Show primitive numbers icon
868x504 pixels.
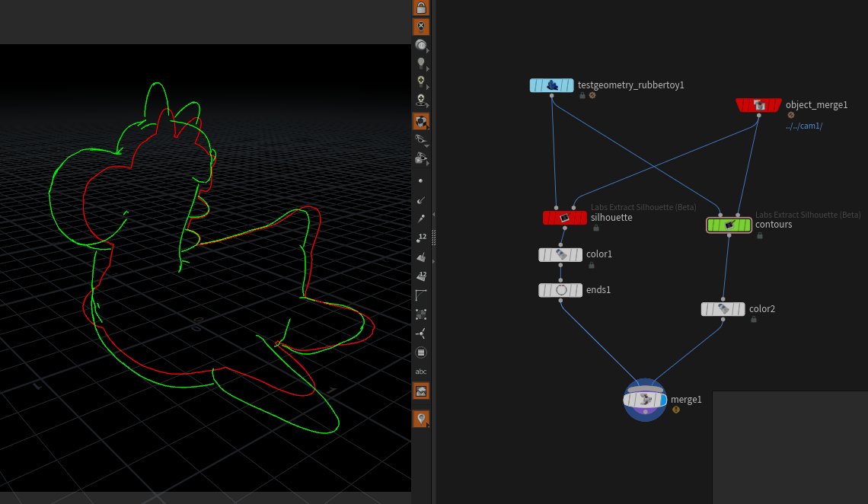coord(421,276)
